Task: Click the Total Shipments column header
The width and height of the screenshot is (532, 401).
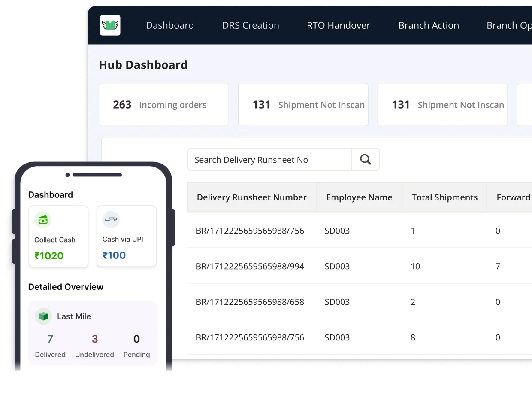Action: pos(444,197)
